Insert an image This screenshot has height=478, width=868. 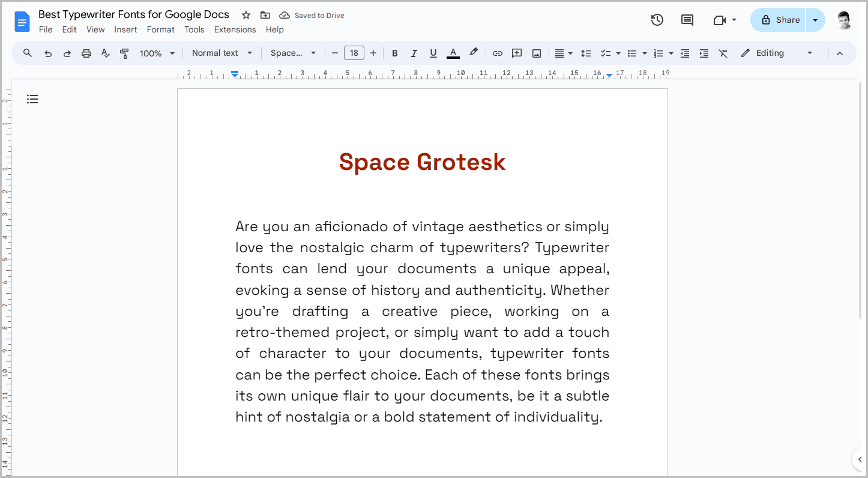click(x=536, y=53)
